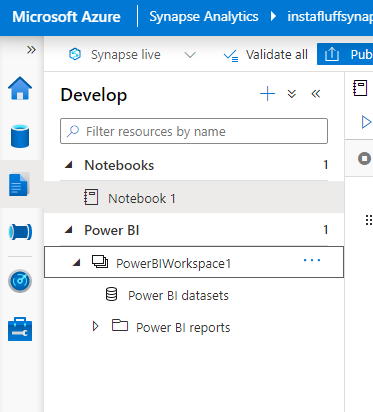Select Power BI reports folder

[183, 327]
